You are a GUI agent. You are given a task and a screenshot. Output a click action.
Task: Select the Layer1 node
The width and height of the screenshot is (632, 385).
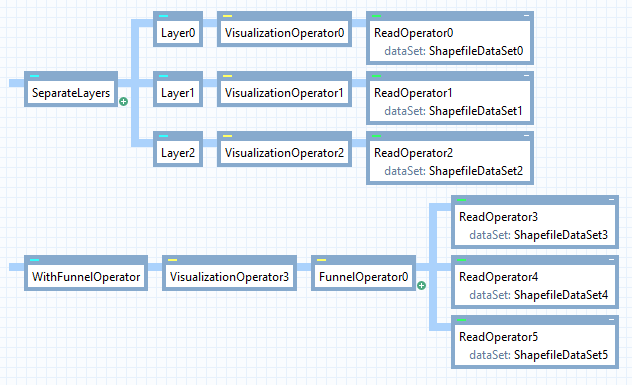(178, 89)
